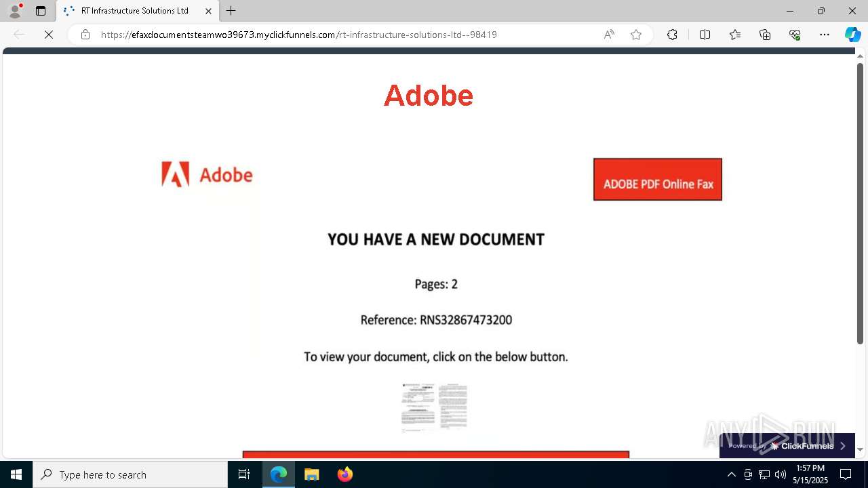This screenshot has height=488, width=868.
Task: Restore down the Edge window
Action: pyautogui.click(x=821, y=11)
